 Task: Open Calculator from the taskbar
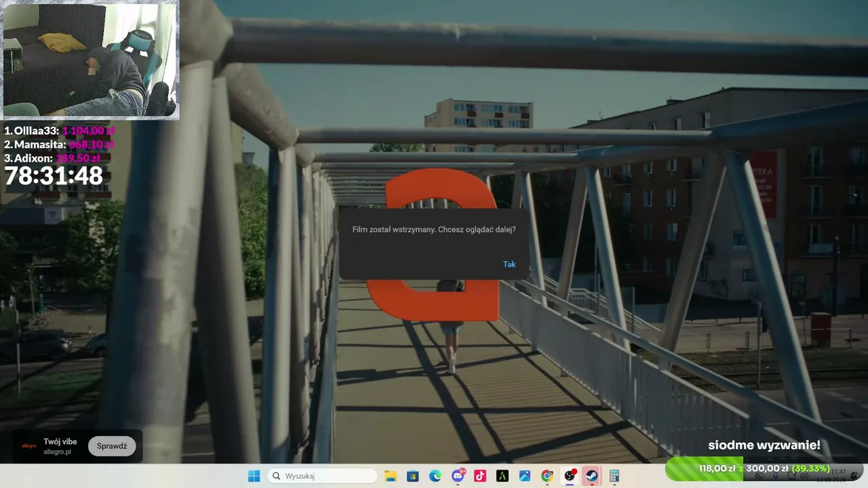pyautogui.click(x=614, y=476)
